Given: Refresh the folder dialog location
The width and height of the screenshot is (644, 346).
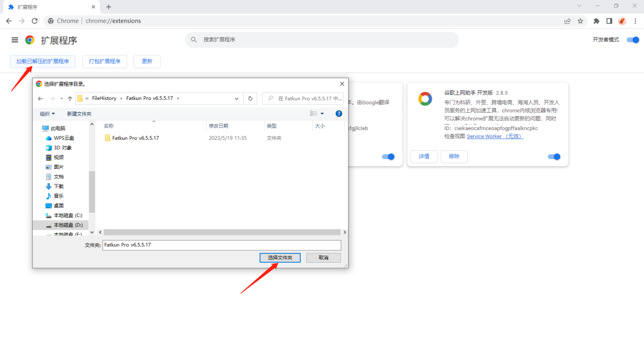Looking at the screenshot, I should [250, 98].
